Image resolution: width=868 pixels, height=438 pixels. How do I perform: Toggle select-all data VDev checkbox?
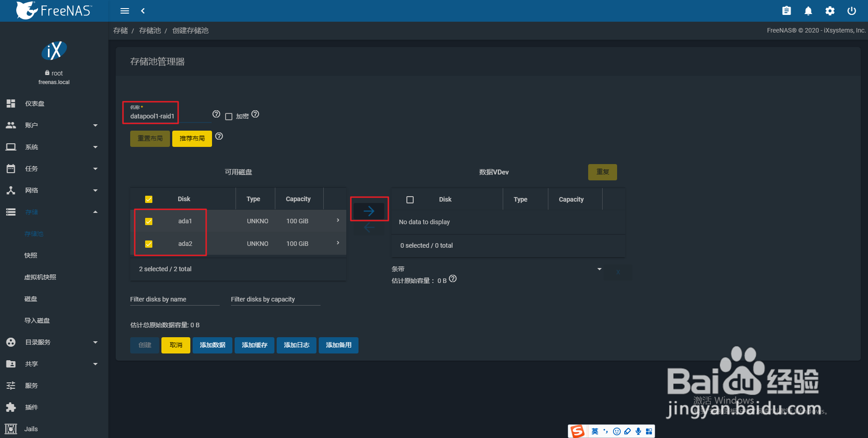coord(410,200)
